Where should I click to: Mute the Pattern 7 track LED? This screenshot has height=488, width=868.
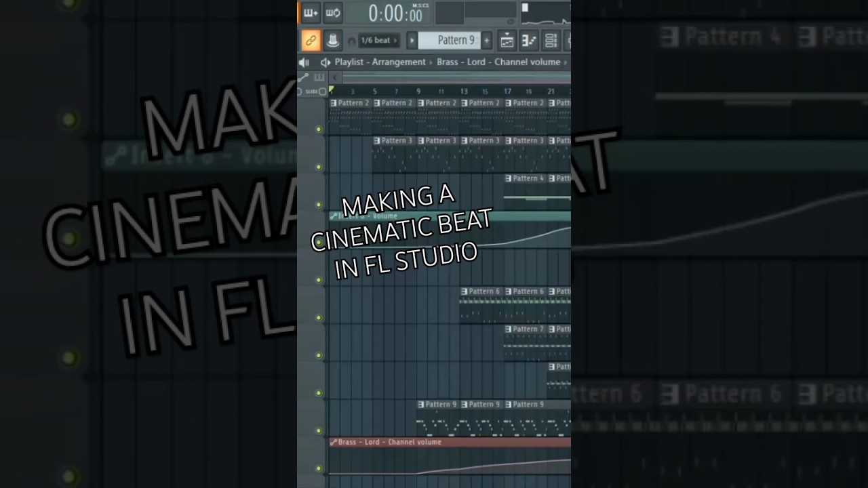(319, 355)
